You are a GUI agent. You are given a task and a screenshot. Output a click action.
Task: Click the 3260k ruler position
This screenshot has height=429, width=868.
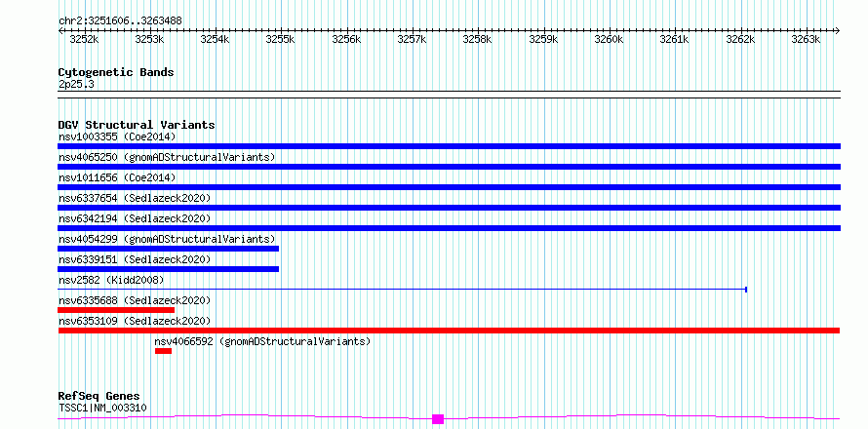609,39
